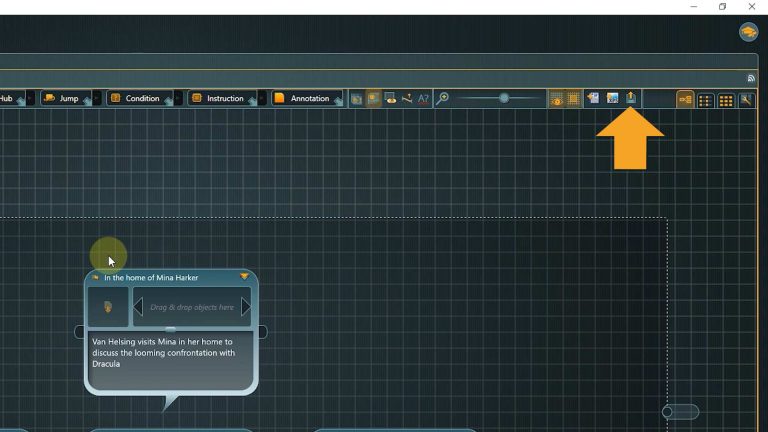Image resolution: width=768 pixels, height=432 pixels.
Task: Adjust the zoom slider handle
Action: point(504,98)
